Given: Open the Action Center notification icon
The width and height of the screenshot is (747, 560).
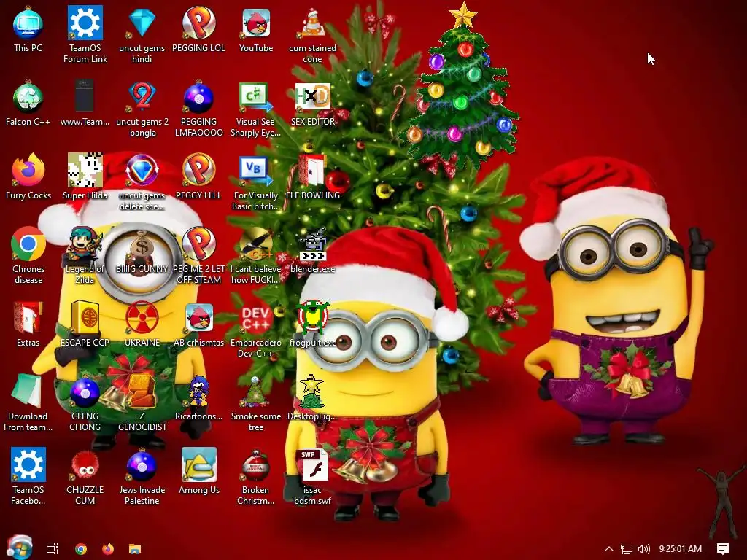Looking at the screenshot, I should (723, 549).
